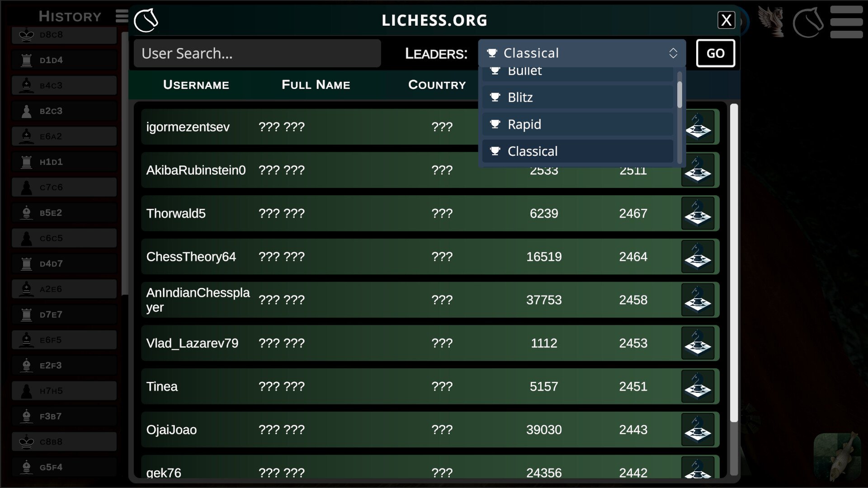
Task: Select Rapid from leaders list
Action: click(577, 124)
